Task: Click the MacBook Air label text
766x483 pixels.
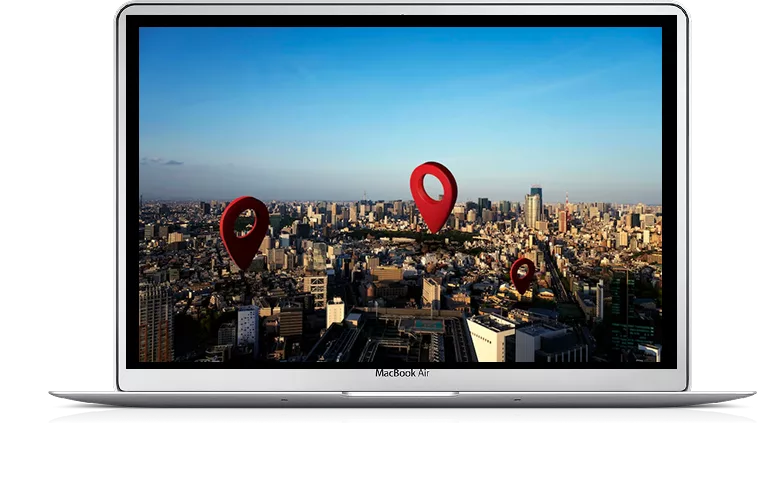Action: coord(403,373)
